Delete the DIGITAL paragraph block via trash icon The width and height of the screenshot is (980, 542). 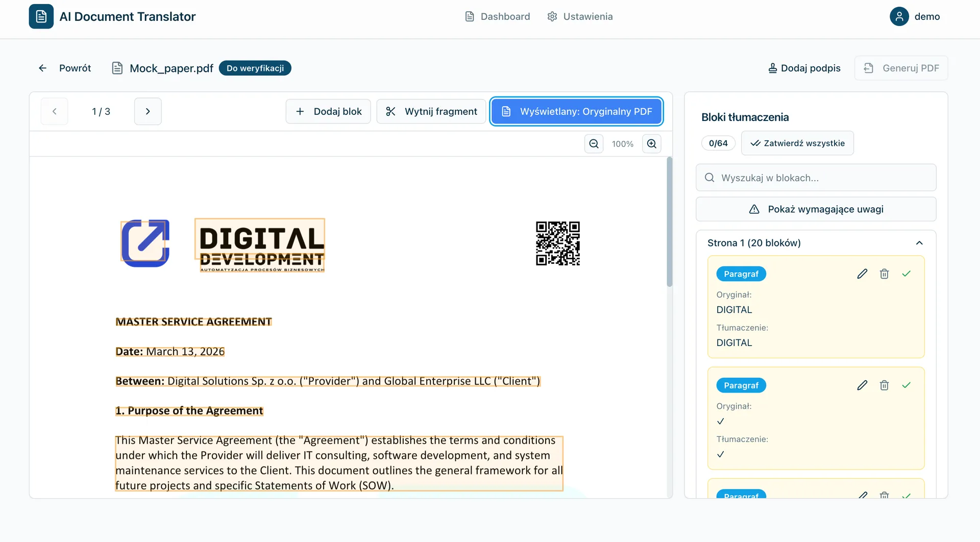884,274
